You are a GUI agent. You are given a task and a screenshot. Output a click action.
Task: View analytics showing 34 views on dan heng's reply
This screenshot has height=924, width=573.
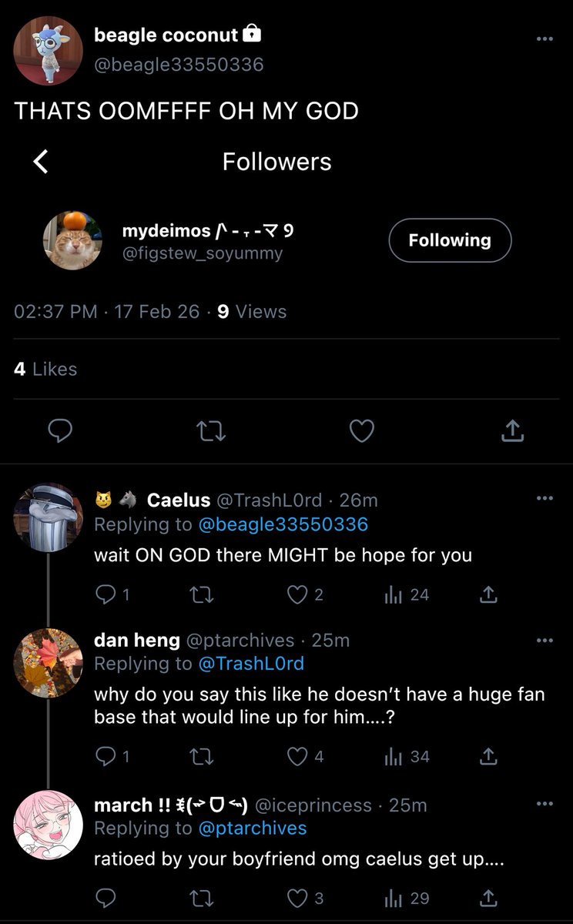click(x=407, y=757)
